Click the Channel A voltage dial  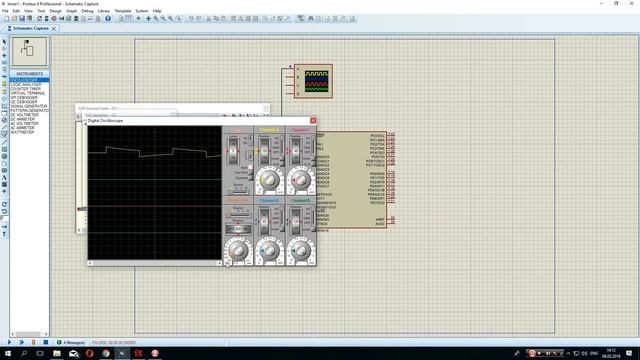pos(269,180)
